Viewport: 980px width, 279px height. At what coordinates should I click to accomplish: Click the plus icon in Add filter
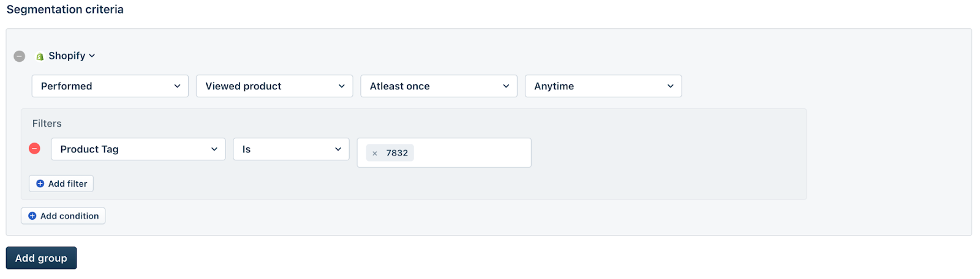(x=40, y=184)
